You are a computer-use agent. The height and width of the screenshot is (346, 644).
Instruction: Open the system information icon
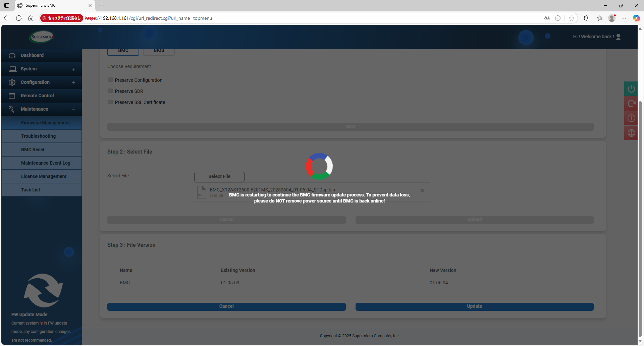tap(631, 118)
